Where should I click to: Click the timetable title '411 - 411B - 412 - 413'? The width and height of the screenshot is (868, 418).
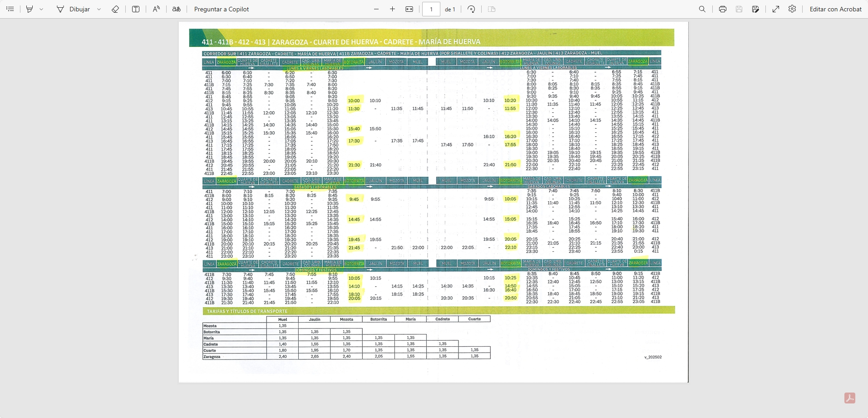pos(233,42)
